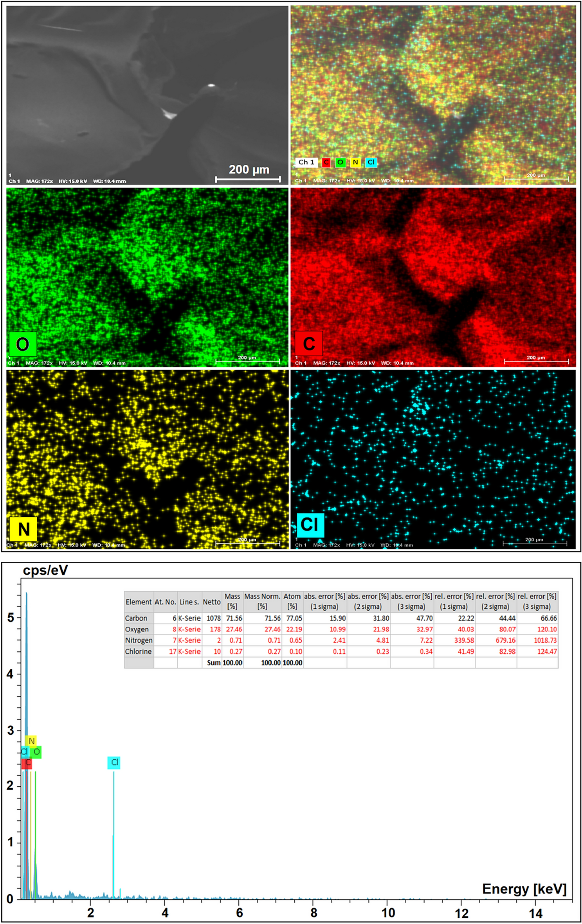Click the Atom [%] column header
582x924 pixels.
point(292,601)
